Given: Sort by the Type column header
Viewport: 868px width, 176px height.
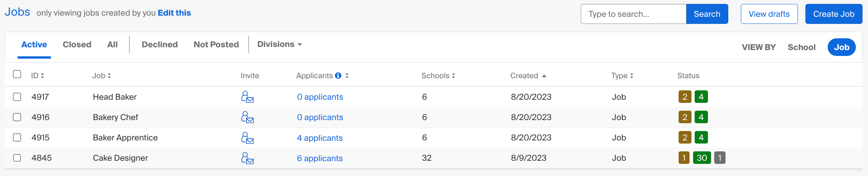Looking at the screenshot, I should pyautogui.click(x=622, y=75).
